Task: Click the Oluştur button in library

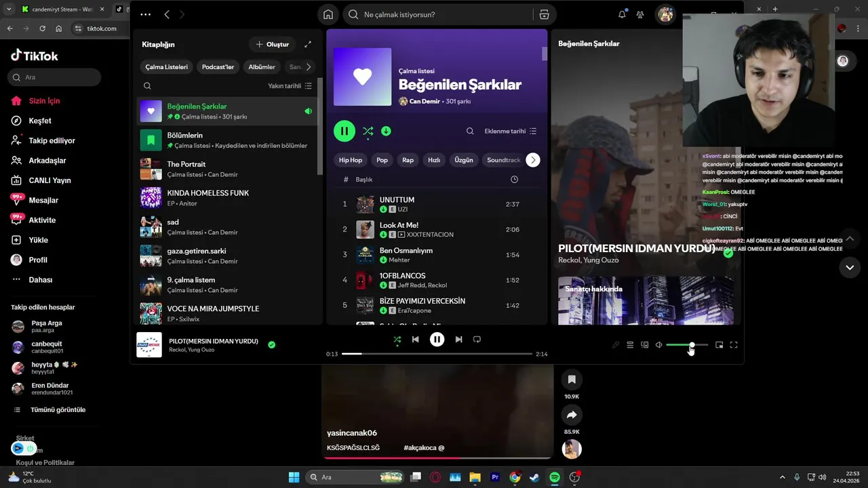Action: point(272,44)
